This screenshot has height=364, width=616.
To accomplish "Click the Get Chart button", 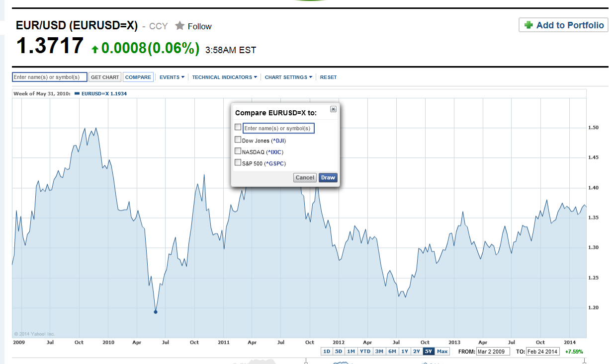I will click(x=105, y=77).
